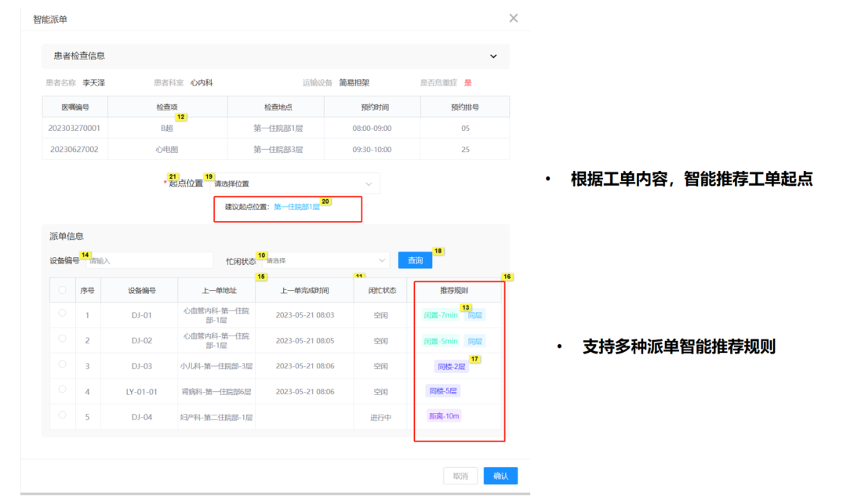The height and width of the screenshot is (504, 847).
Task: Pick the DJ-04 row radio button
Action: click(63, 416)
